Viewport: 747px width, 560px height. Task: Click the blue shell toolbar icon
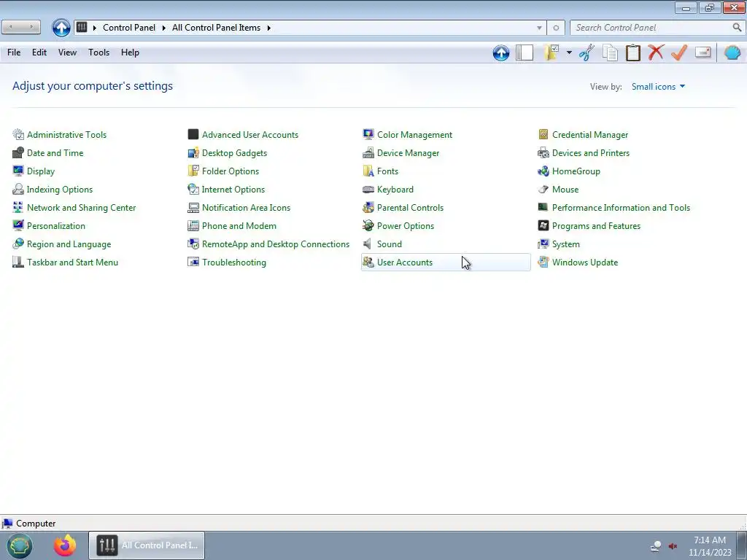(732, 52)
